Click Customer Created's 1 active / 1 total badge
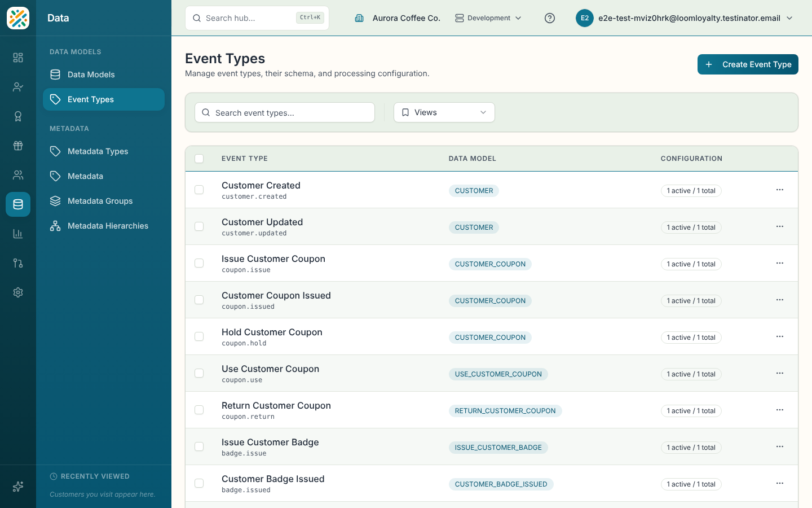The height and width of the screenshot is (508, 812). [691, 191]
